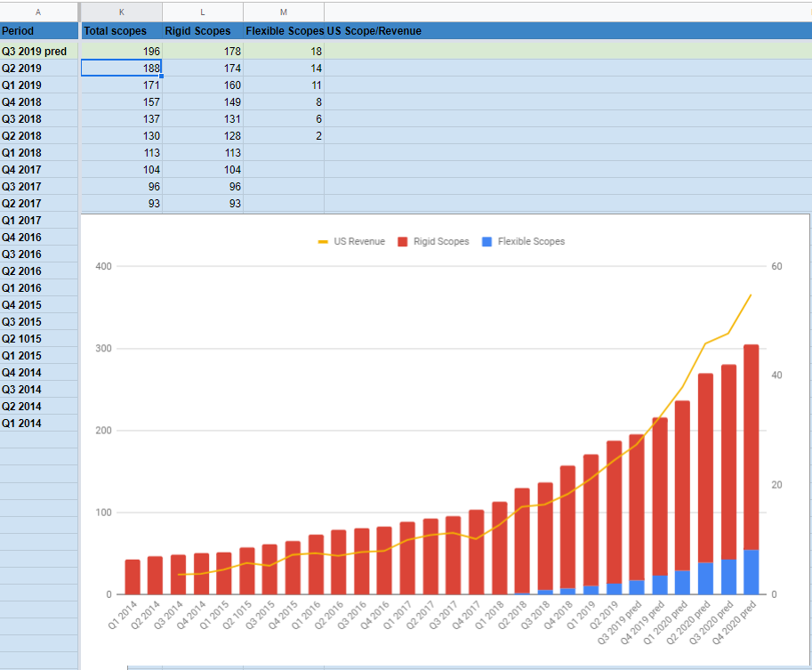
Task: Select column A header
Action: tap(39, 12)
